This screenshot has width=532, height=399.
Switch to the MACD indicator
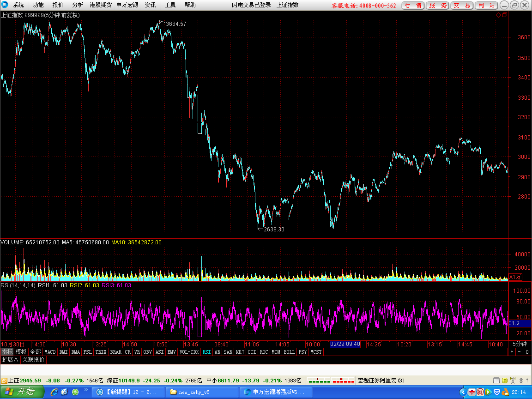(x=50, y=352)
